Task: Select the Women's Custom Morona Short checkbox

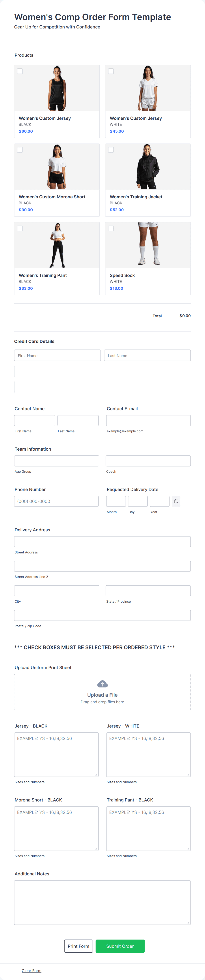Action: coord(19,150)
